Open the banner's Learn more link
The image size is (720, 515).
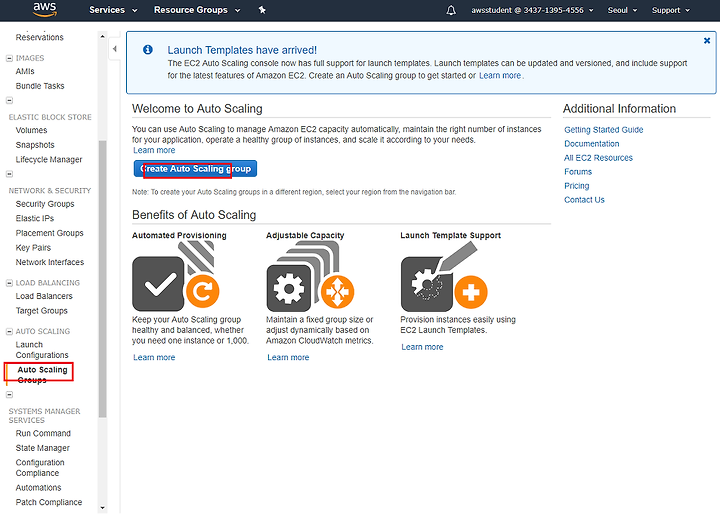500,76
